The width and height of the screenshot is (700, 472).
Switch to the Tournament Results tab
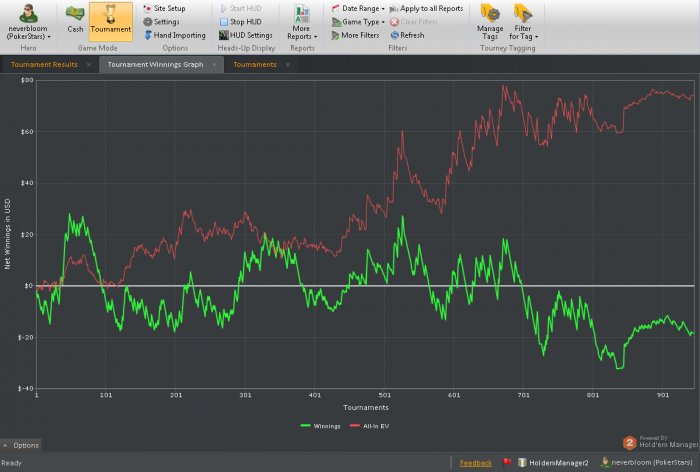point(44,64)
